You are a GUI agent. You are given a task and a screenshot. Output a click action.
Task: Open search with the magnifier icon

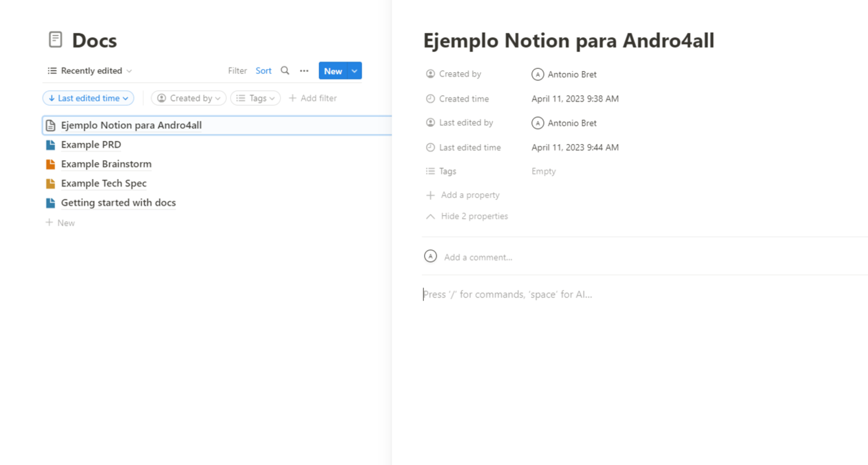[285, 71]
